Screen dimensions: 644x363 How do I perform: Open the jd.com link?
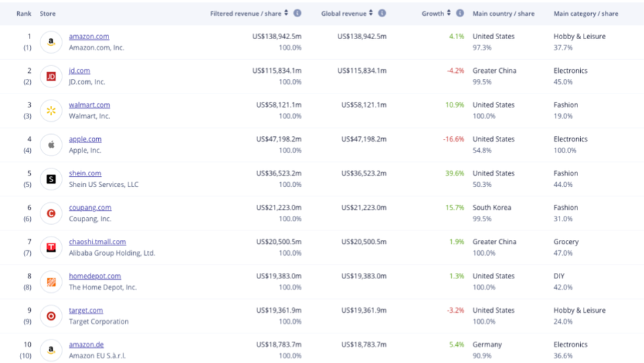[x=79, y=71]
